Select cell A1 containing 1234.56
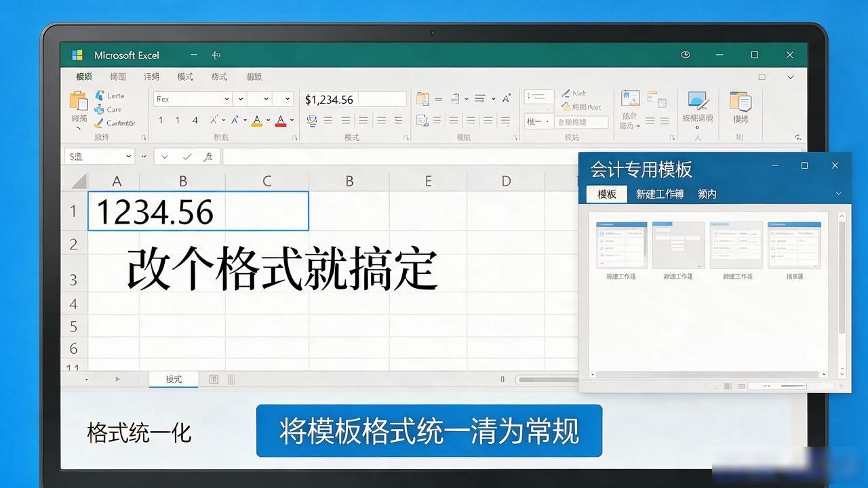This screenshot has height=488, width=868. [198, 211]
